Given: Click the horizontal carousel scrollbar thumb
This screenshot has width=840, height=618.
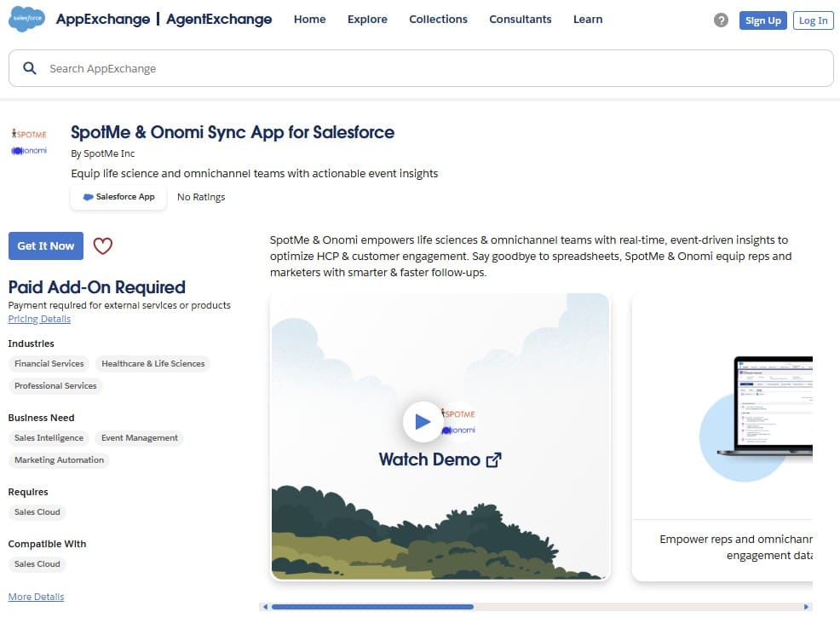Looking at the screenshot, I should click(x=372, y=607).
